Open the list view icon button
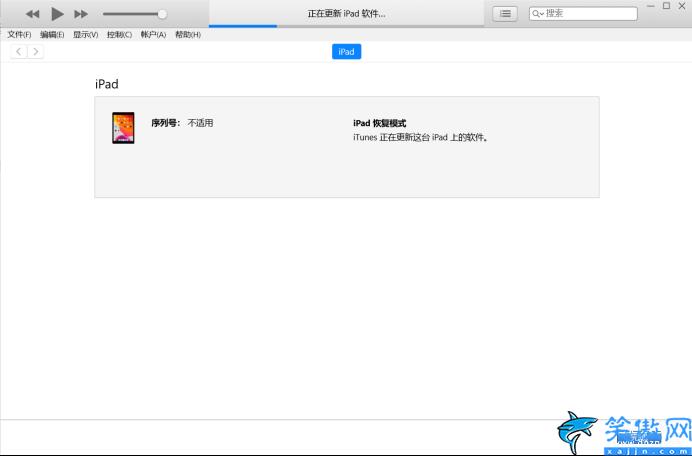 [505, 14]
